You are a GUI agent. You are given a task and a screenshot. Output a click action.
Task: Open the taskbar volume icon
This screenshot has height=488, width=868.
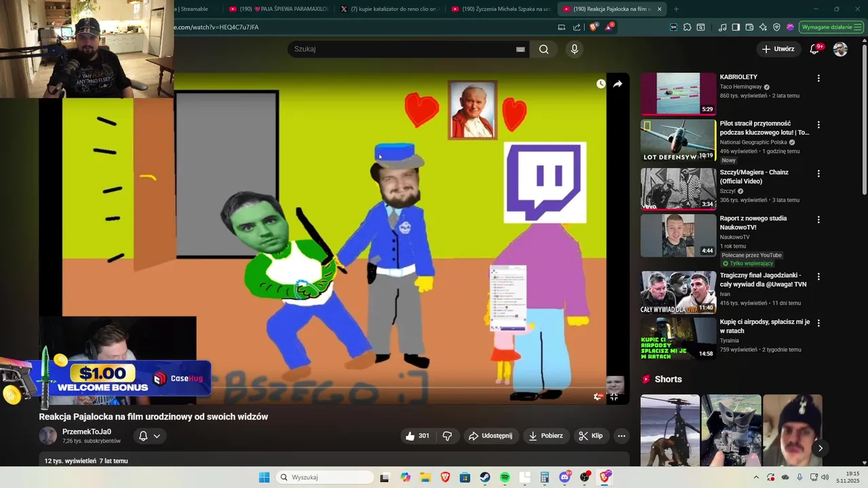coord(825,477)
